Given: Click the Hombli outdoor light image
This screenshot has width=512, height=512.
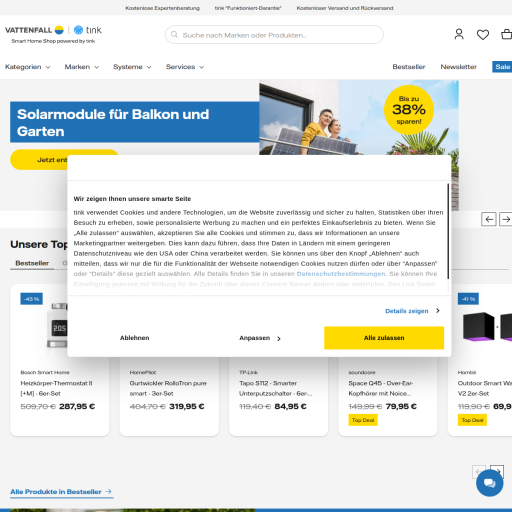Looking at the screenshot, I should [x=487, y=327].
